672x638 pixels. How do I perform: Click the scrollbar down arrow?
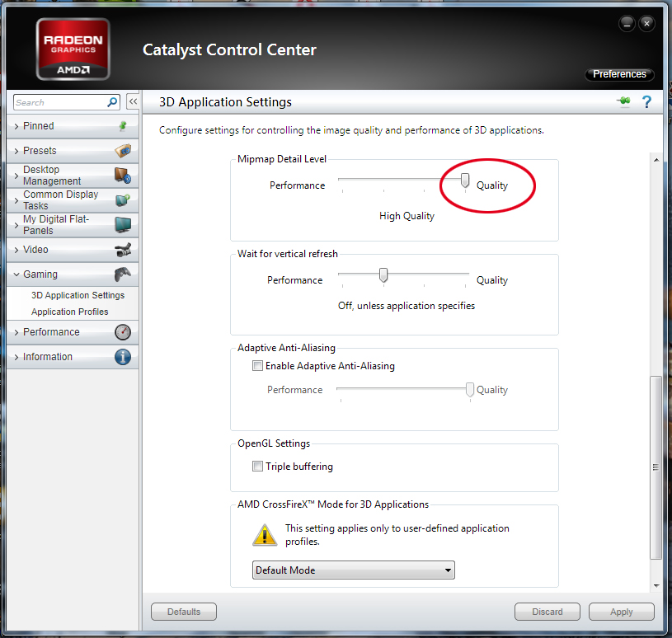pyautogui.click(x=656, y=585)
